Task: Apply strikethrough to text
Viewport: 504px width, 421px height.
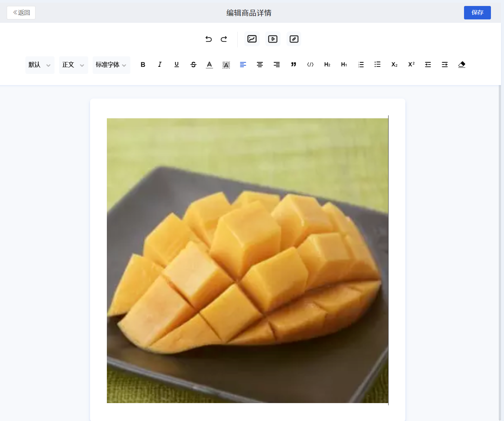Action: pyautogui.click(x=193, y=65)
